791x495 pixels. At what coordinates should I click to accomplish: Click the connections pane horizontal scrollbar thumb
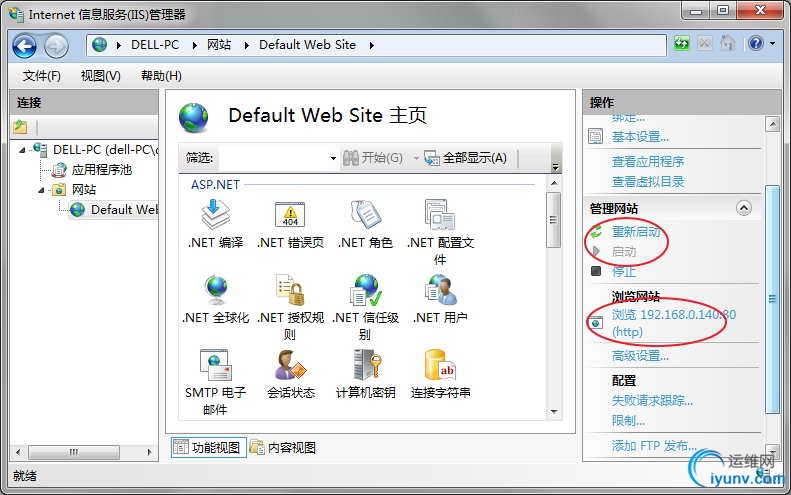pyautogui.click(x=74, y=452)
